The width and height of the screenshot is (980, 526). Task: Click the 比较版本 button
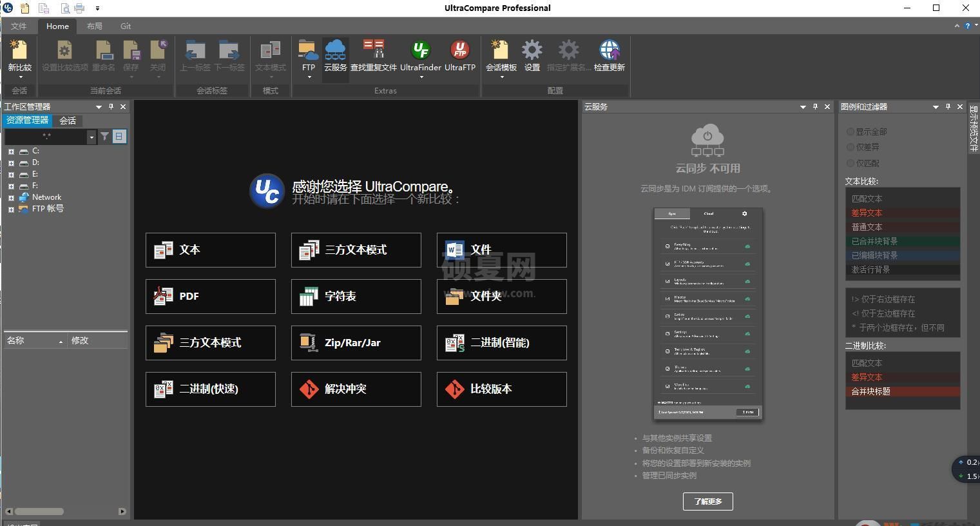[x=502, y=389]
